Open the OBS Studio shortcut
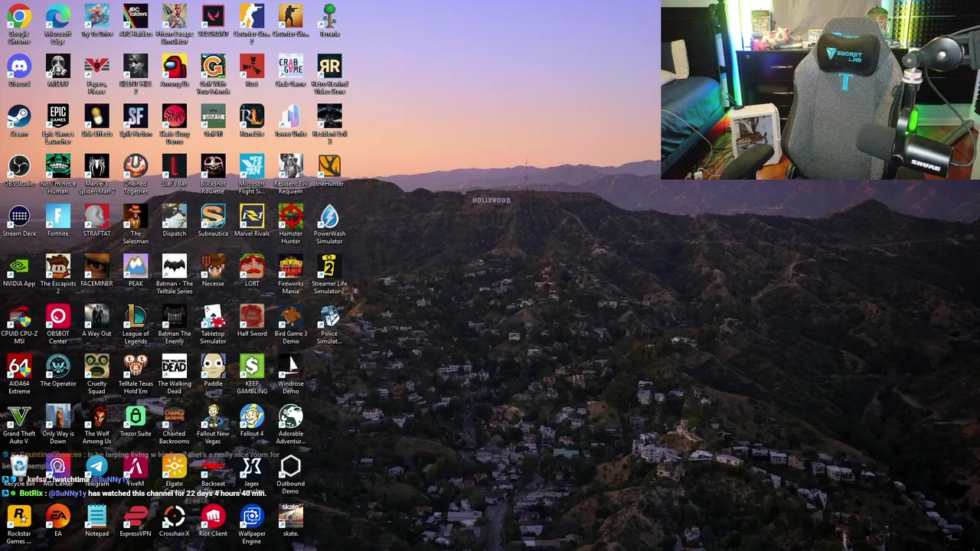Image resolution: width=980 pixels, height=551 pixels. (19, 171)
